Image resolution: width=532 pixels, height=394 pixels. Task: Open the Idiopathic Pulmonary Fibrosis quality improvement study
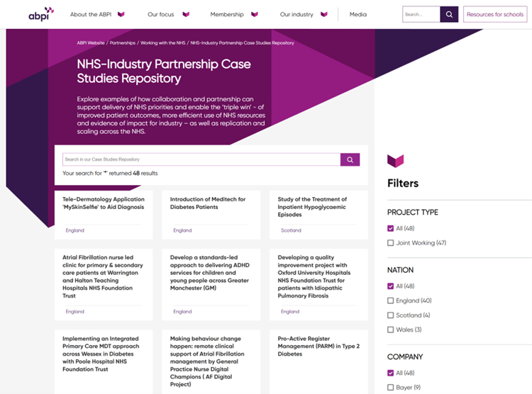(314, 276)
